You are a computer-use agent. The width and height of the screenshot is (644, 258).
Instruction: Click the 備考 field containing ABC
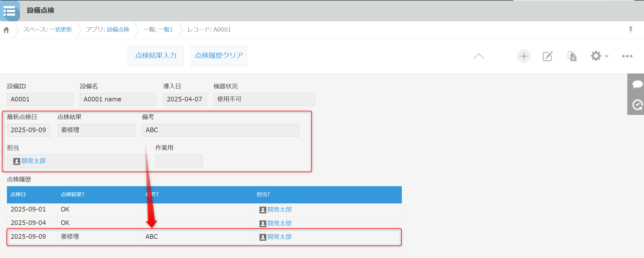tap(220, 130)
